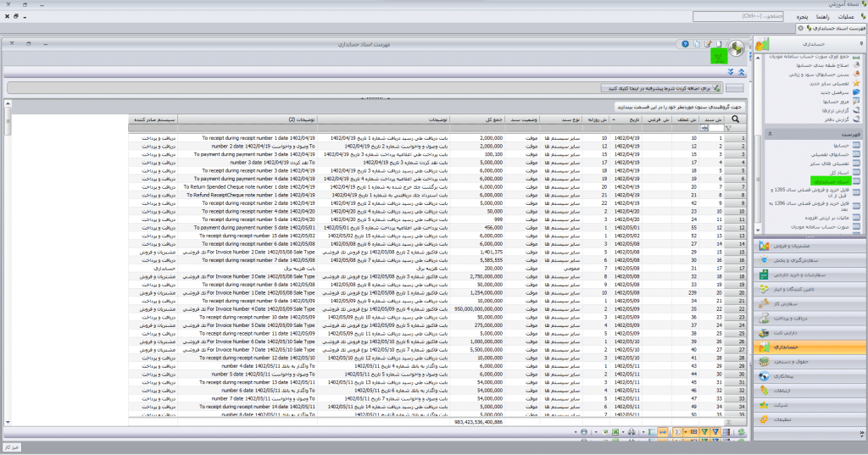Screen dimensions: 868x455
Task: Click the new blank document icon
Action: [x=719, y=44]
